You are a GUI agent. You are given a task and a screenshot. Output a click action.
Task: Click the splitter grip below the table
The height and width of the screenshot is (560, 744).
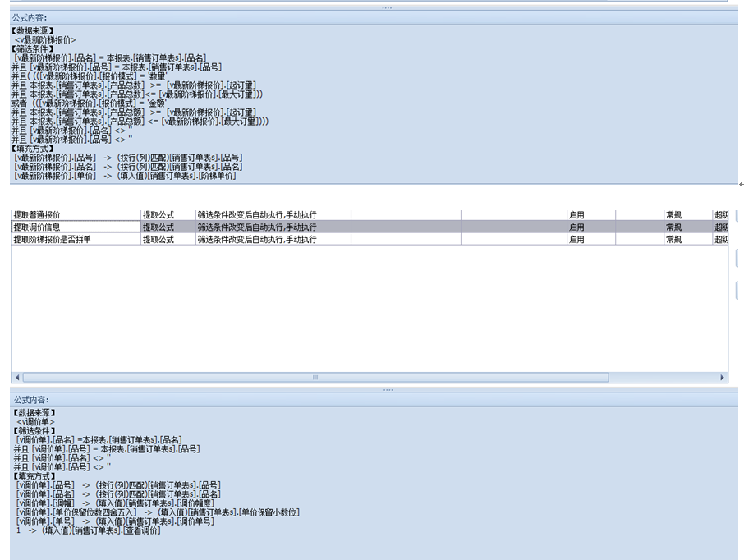(x=387, y=389)
